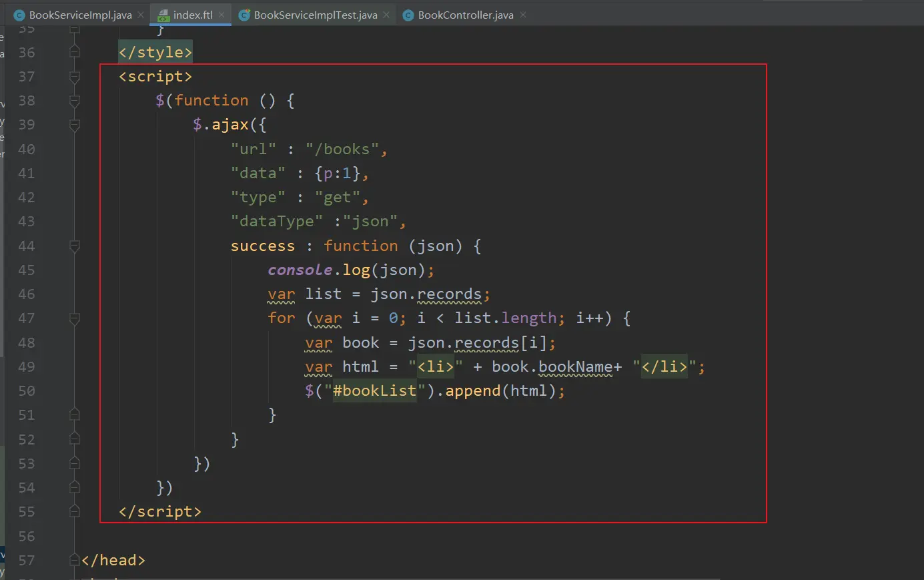Click line number 50 in the gutter

(x=27, y=391)
